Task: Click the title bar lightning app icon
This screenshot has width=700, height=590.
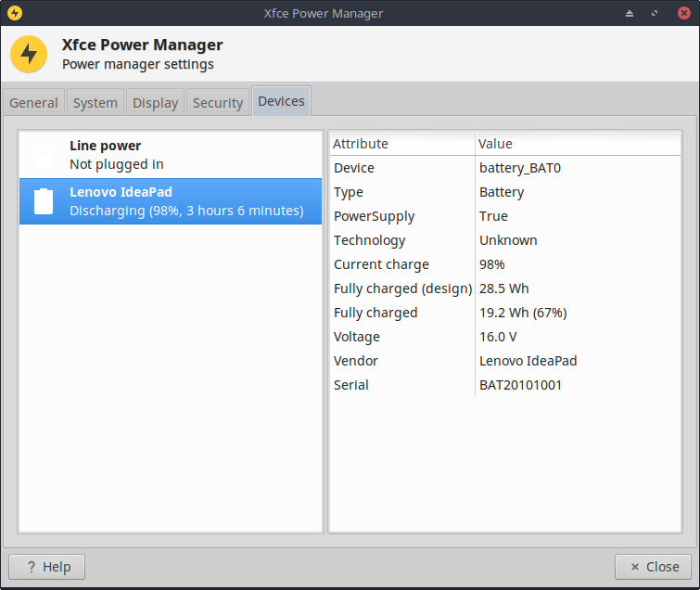Action: [14, 13]
